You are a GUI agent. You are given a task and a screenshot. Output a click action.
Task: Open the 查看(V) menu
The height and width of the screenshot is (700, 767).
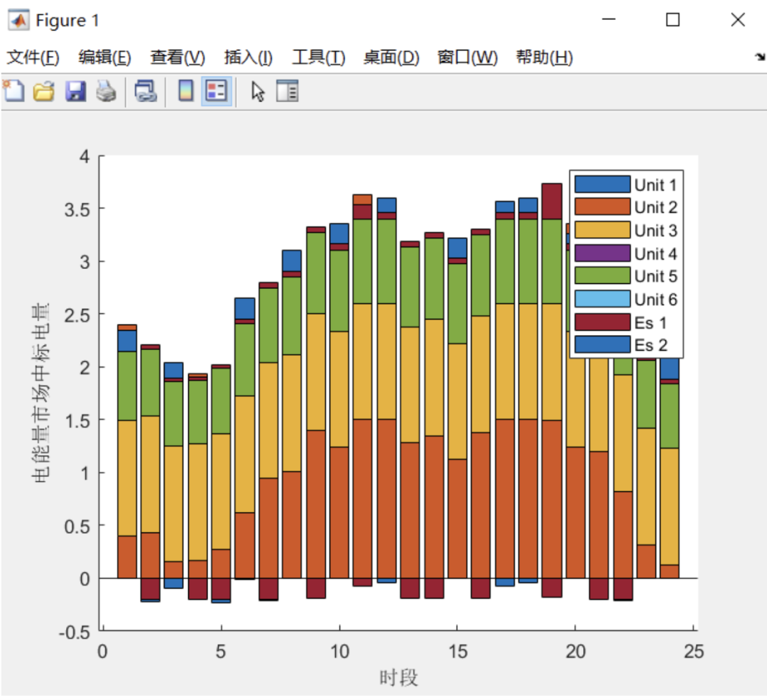pos(178,58)
